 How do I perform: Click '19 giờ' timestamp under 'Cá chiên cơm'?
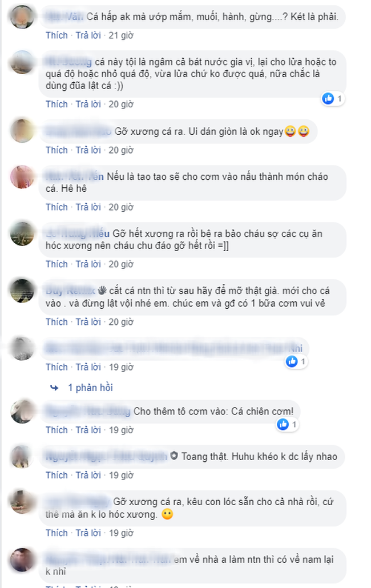[121, 430]
